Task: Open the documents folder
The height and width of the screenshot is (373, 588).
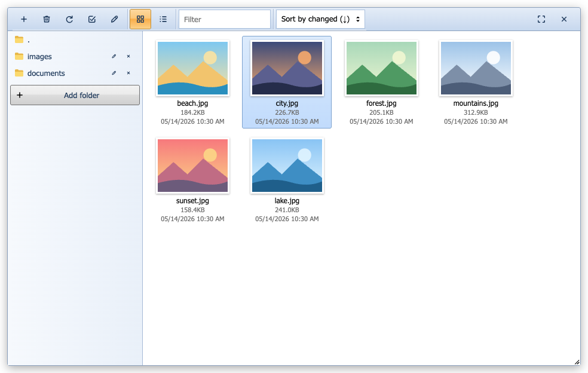Action: [x=46, y=73]
